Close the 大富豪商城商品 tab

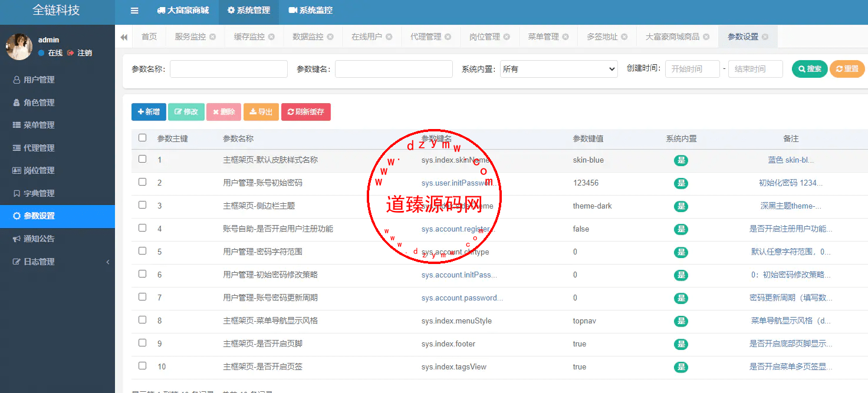[706, 37]
